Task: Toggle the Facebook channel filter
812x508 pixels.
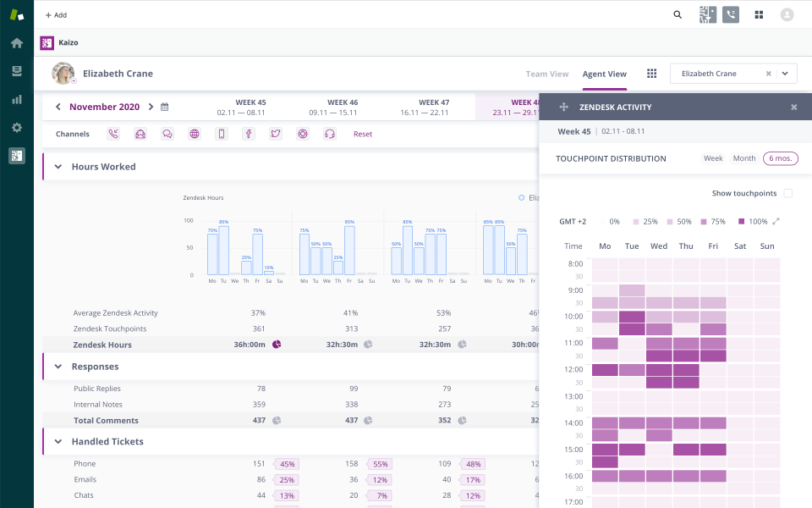Action: tap(249, 134)
